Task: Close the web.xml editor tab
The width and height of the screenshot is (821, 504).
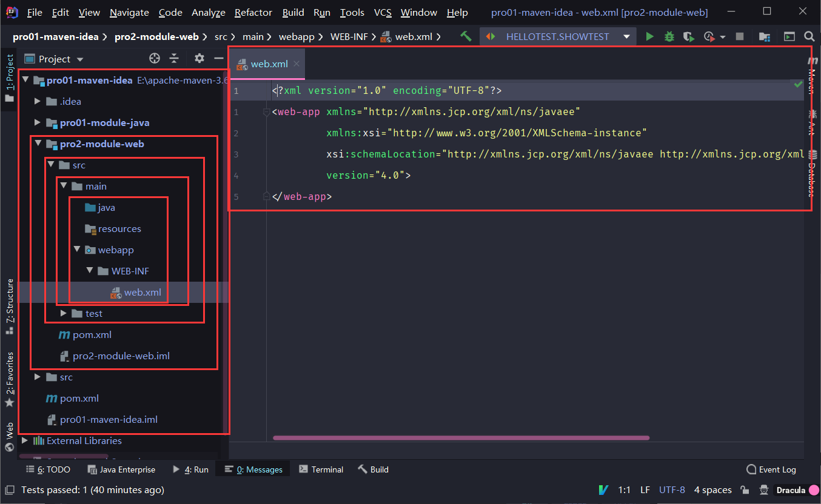Action: pyautogui.click(x=297, y=64)
